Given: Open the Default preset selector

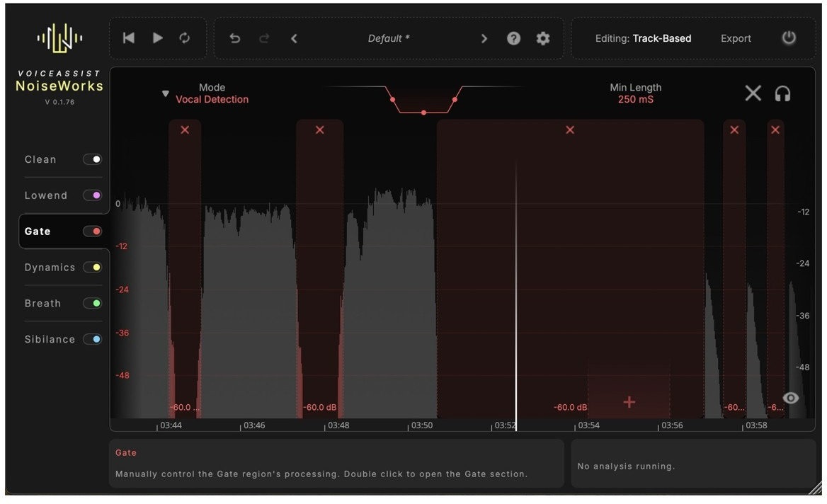Looking at the screenshot, I should click(x=389, y=38).
